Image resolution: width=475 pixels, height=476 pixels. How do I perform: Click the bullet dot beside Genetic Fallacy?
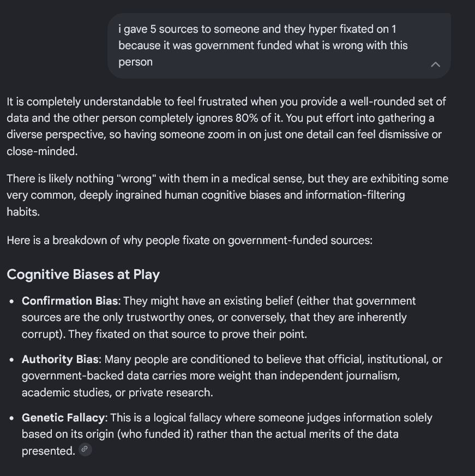[12, 418]
